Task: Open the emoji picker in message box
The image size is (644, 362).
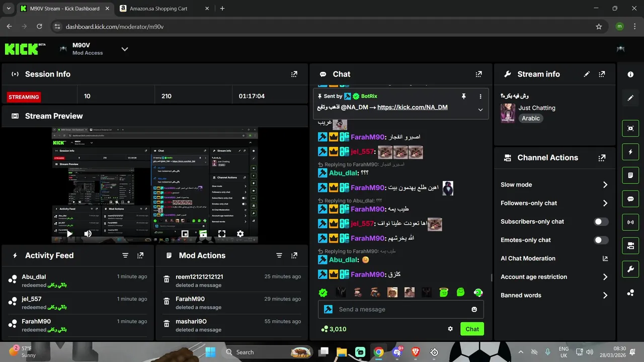Action: [474, 309]
